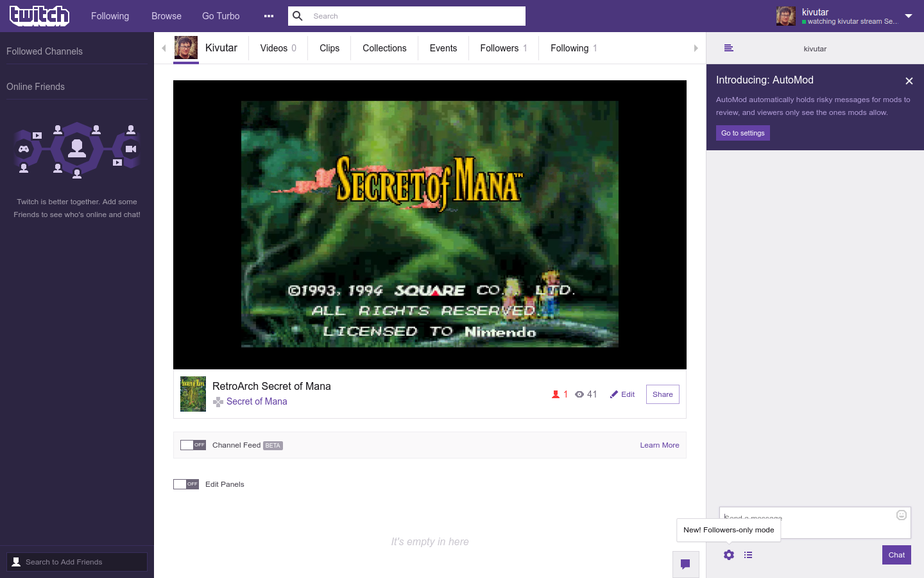Click the Secret of Mana video player
Screen dimensions: 924x578
click(430, 225)
